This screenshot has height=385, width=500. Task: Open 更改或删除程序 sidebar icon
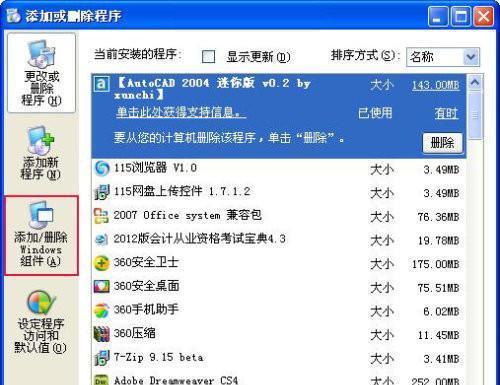point(41,73)
